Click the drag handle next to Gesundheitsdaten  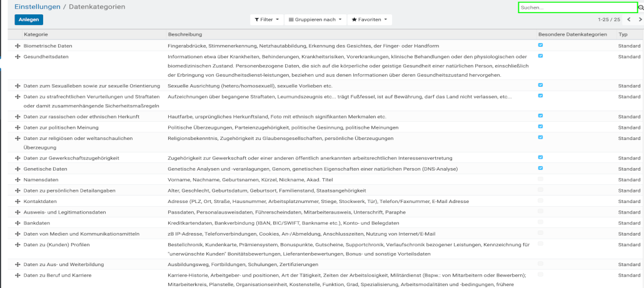coord(18,57)
